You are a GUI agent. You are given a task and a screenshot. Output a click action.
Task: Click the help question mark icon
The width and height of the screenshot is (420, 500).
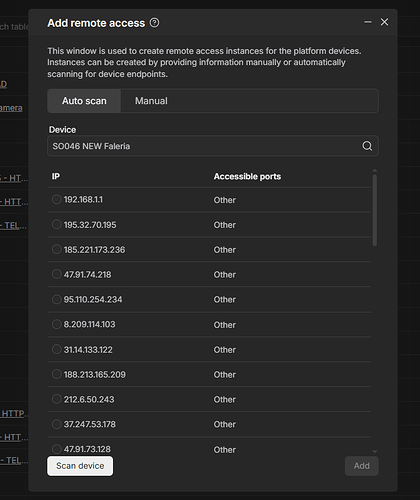click(x=154, y=23)
